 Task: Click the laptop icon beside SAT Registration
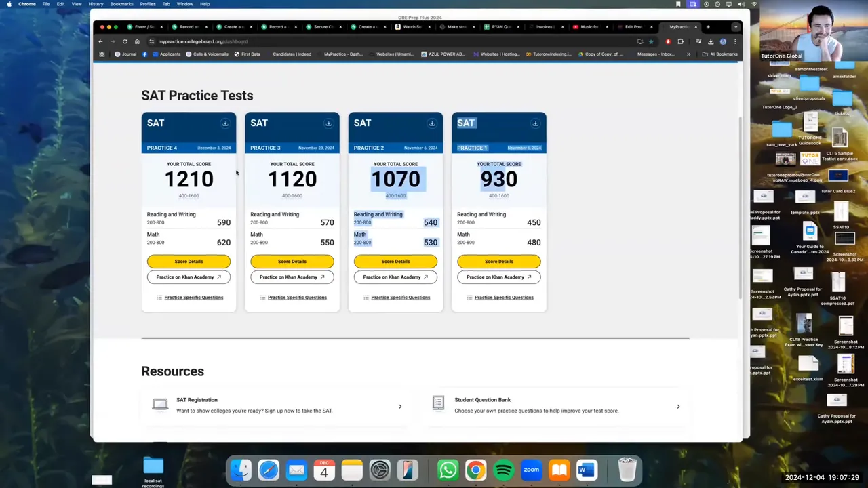(160, 405)
